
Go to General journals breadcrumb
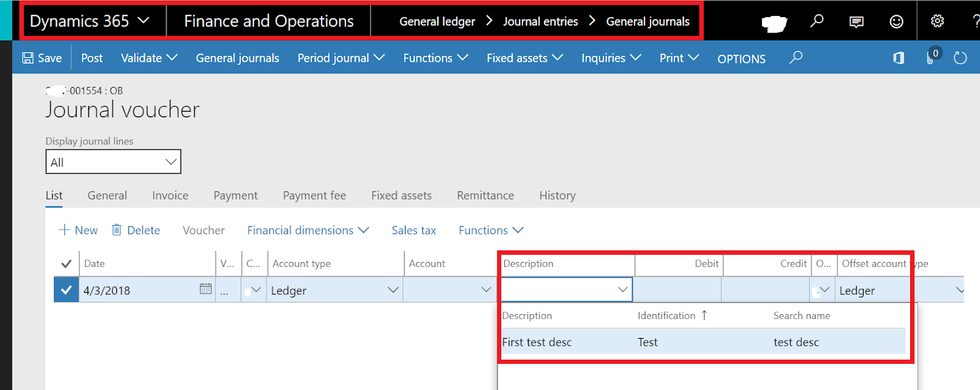click(x=648, y=21)
